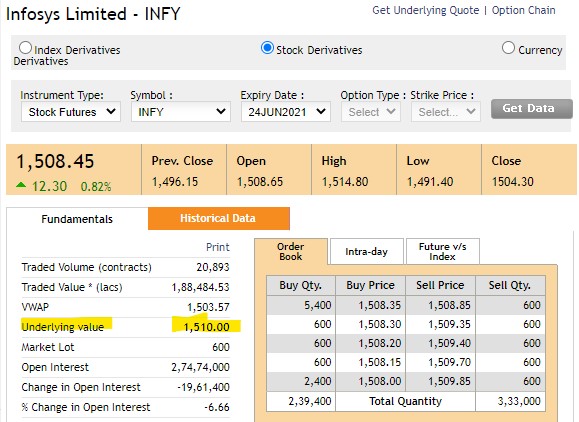This screenshot has width=579, height=422.
Task: Click total sell quantity 3,33,000
Action: (519, 401)
